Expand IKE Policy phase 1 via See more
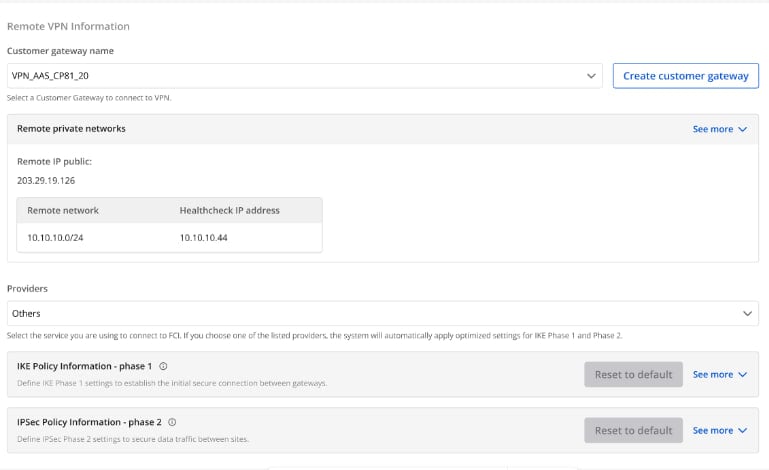 click(x=713, y=375)
